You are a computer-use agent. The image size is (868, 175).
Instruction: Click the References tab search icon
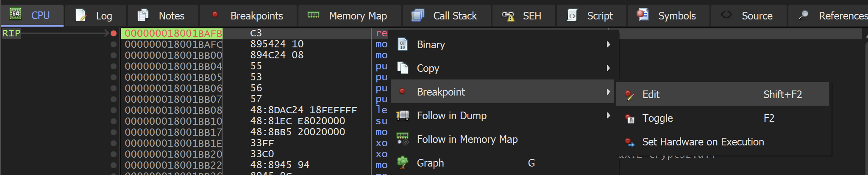(x=803, y=15)
